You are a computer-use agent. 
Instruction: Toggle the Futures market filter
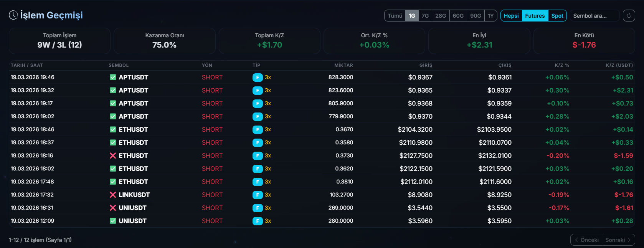pos(535,16)
